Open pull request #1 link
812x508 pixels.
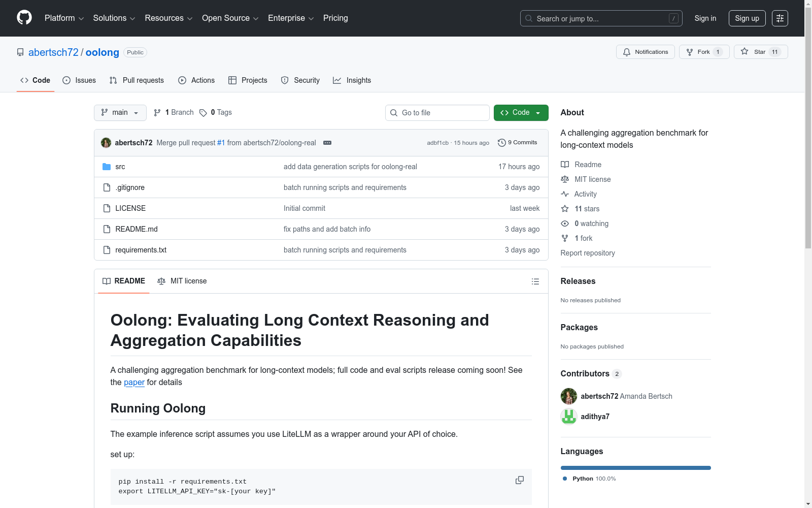point(221,143)
